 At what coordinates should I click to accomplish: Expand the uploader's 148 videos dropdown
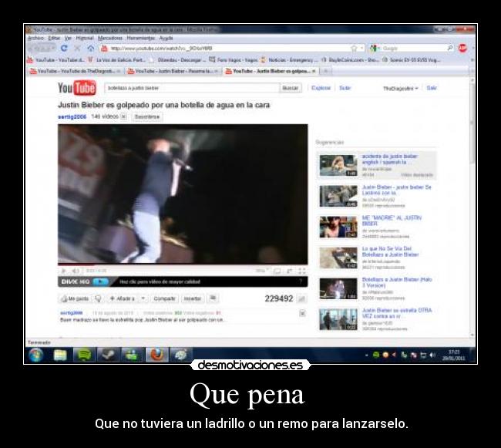tap(123, 116)
